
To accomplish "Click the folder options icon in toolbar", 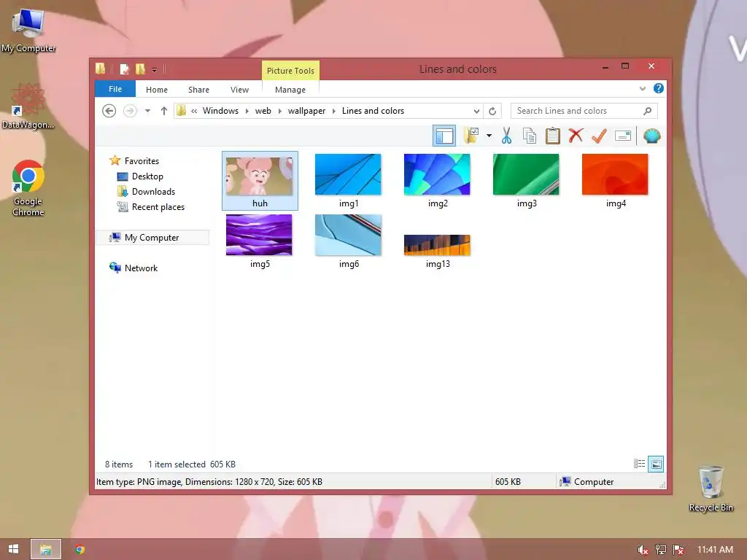I will click(x=472, y=136).
